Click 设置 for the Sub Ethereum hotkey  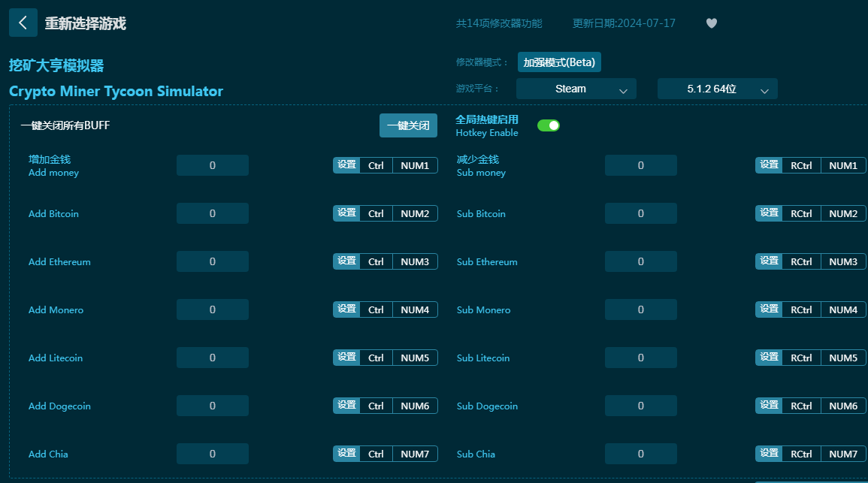(x=769, y=261)
